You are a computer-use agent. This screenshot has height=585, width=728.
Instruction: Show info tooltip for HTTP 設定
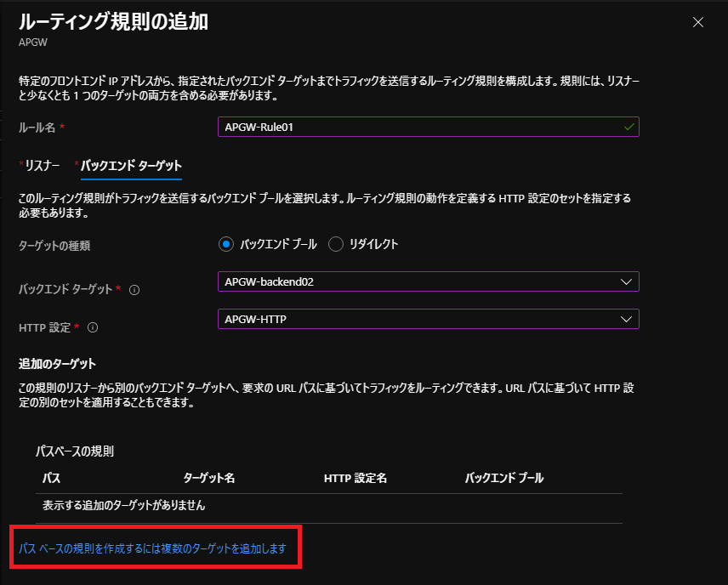click(93, 327)
